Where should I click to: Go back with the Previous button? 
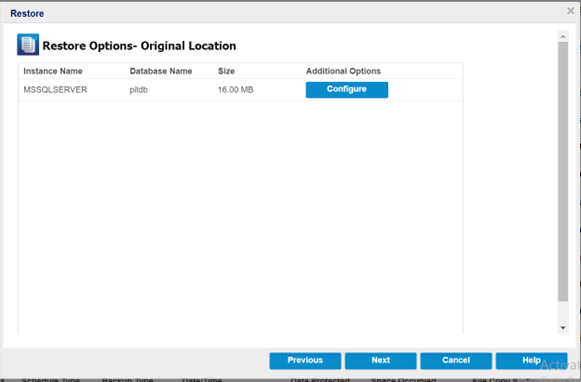point(305,361)
